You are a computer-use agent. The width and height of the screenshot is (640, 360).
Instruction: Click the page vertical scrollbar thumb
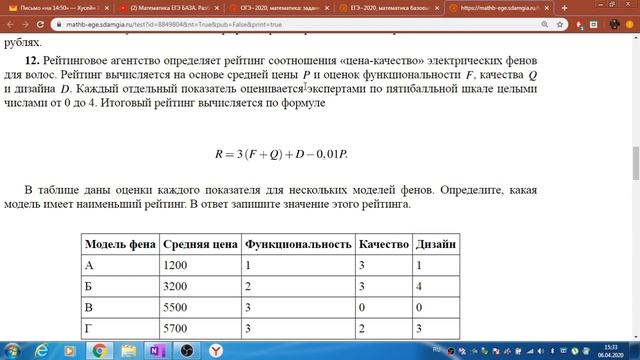pyautogui.click(x=636, y=163)
